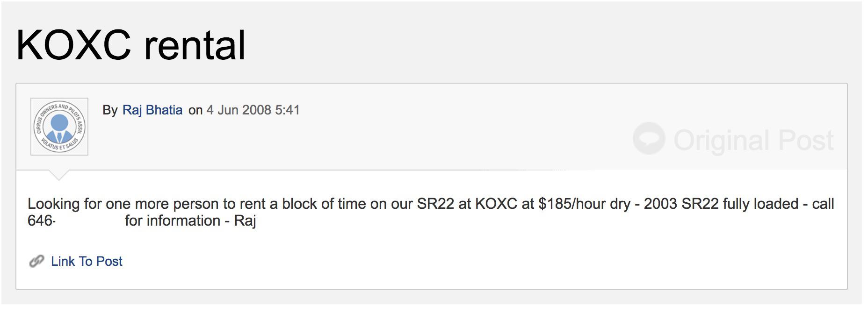This screenshot has height=313, width=868.
Task: Click the KOXC rental page title
Action: tap(130, 45)
